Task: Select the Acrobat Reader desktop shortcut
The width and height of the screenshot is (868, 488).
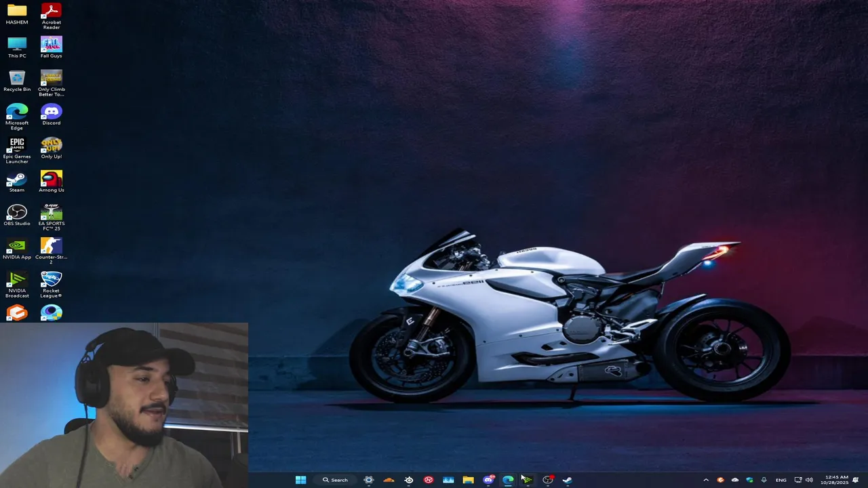Action: (x=51, y=16)
